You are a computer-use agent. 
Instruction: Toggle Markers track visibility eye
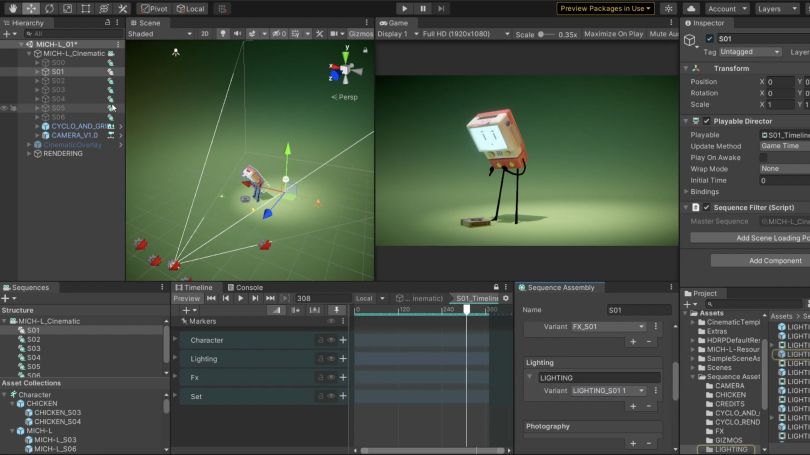coord(331,321)
